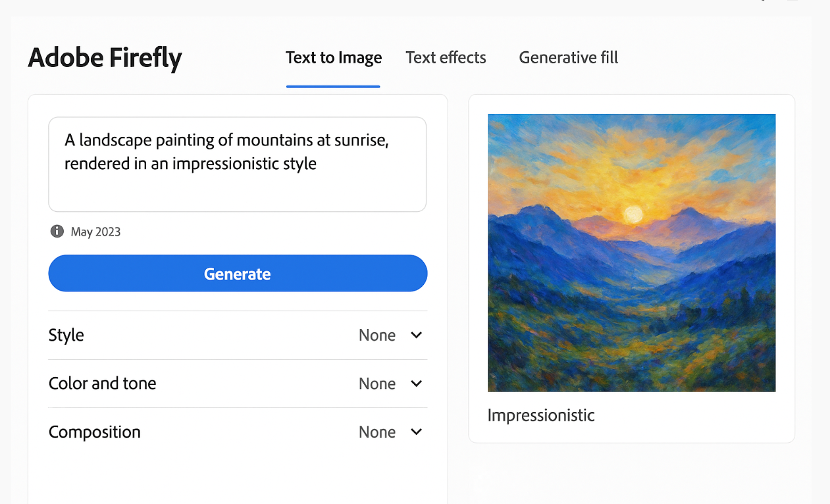Open the Text effects tab

coord(446,58)
